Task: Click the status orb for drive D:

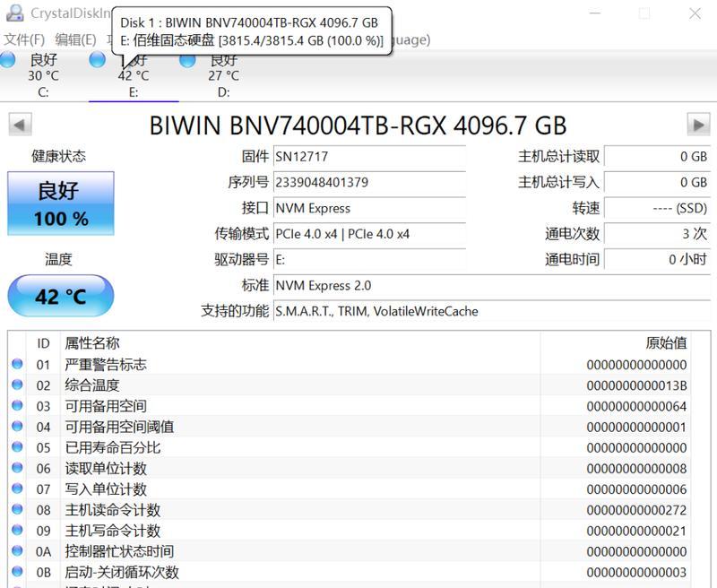Action: click(187, 60)
